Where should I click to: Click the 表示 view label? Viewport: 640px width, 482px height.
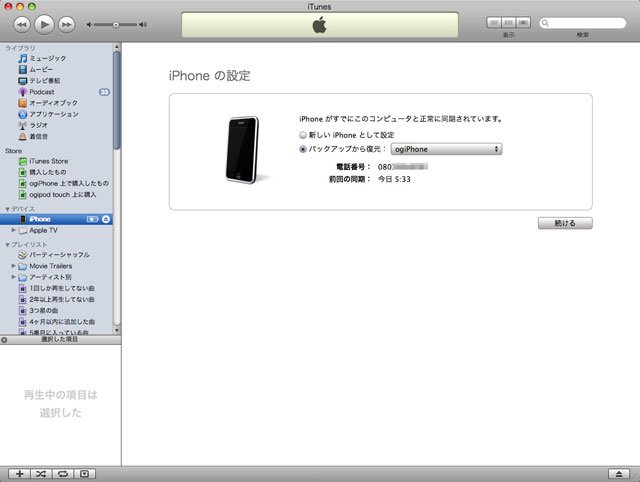click(509, 35)
